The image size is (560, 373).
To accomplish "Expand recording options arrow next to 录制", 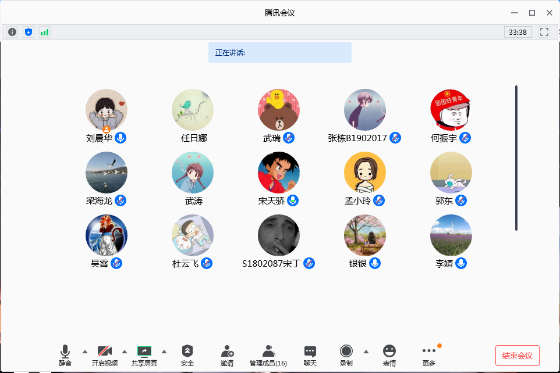I will [366, 352].
